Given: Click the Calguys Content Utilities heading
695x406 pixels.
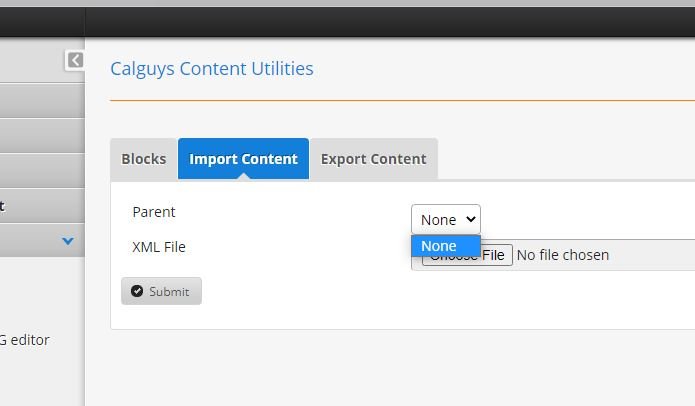Looking at the screenshot, I should [x=212, y=69].
